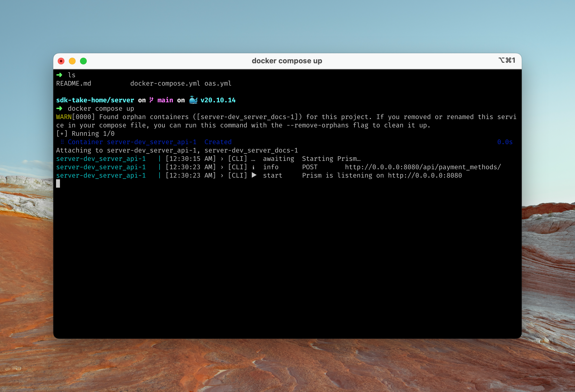This screenshot has width=575, height=392.
Task: Click the payment_methods POST URL
Action: pyautogui.click(x=423, y=167)
